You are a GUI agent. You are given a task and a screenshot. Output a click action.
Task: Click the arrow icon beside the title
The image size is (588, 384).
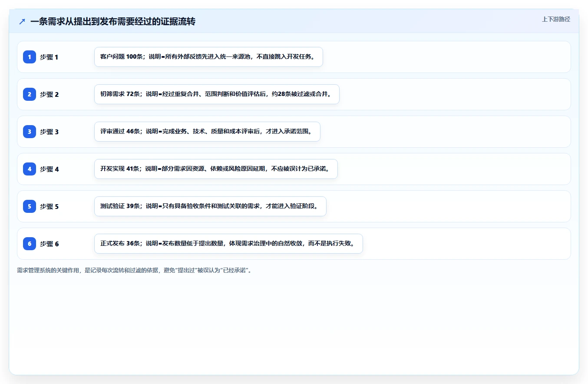(x=22, y=21)
